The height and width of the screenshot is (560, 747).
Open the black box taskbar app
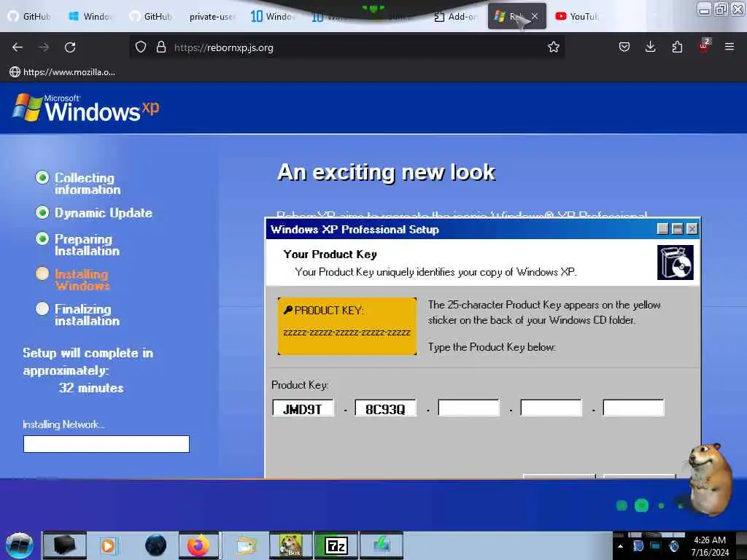65,545
